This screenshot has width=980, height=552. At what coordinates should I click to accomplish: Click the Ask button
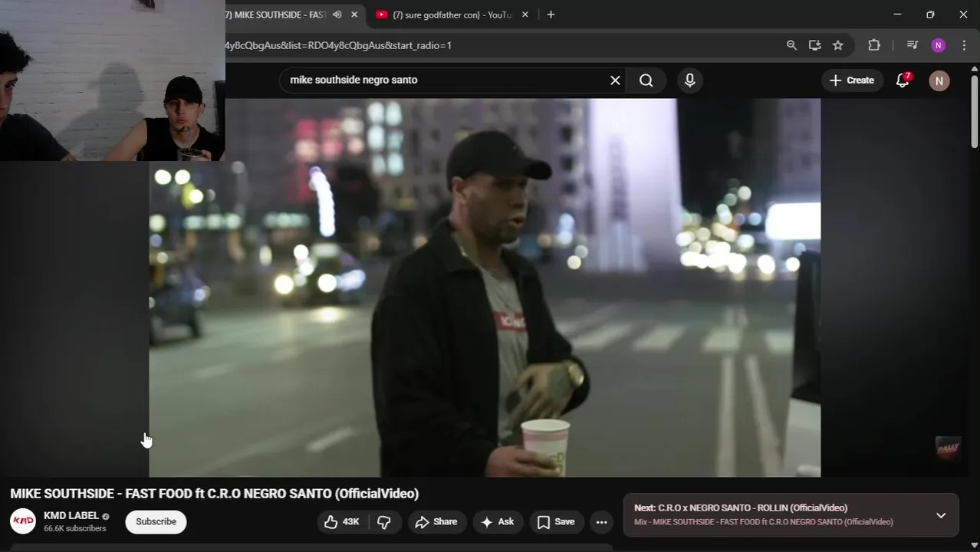point(497,522)
